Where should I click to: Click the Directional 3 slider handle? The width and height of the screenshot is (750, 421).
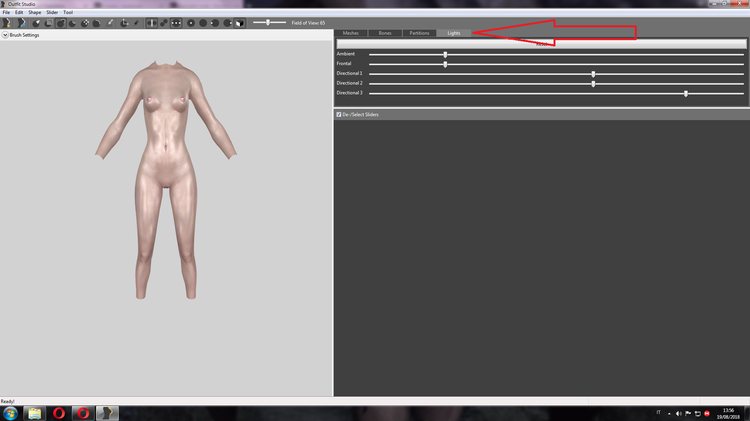[686, 94]
